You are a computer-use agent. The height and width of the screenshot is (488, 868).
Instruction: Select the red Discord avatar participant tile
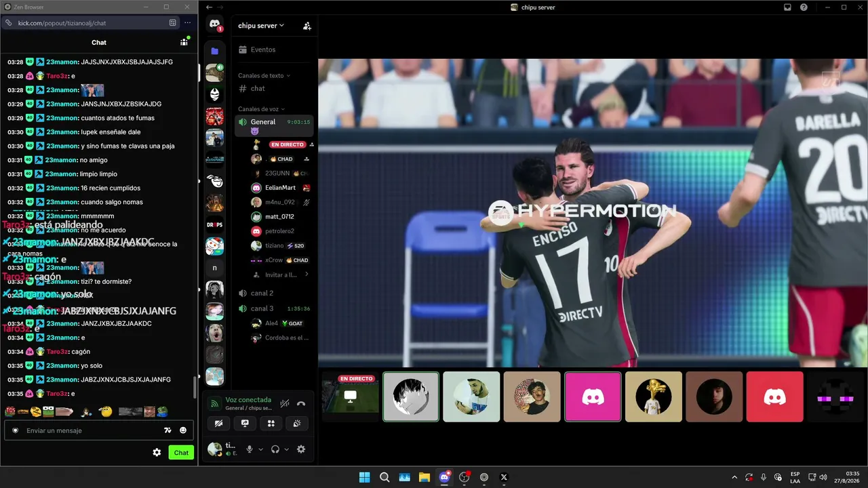774,396
